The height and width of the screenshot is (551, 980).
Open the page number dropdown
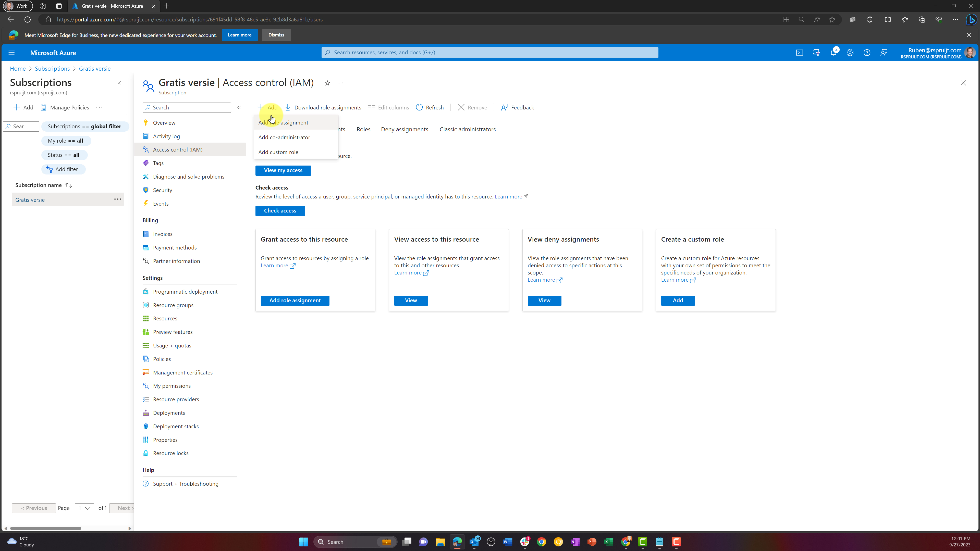coord(84,508)
